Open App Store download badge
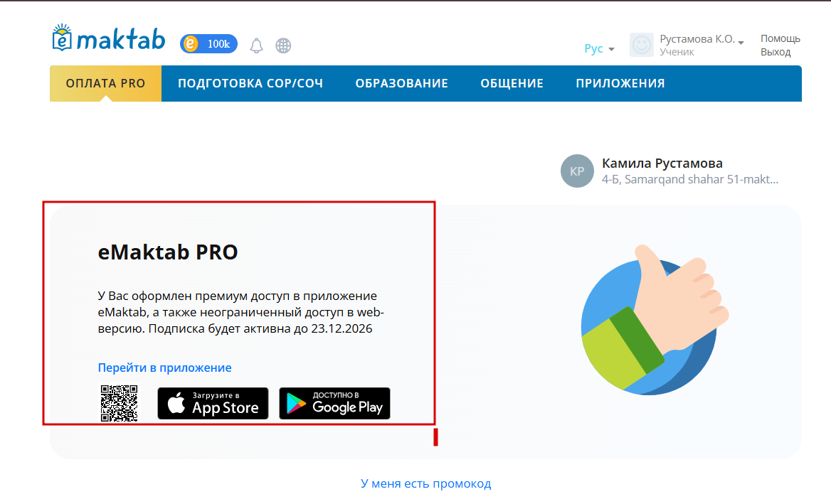Screen dimensions: 831x504 click(213, 403)
